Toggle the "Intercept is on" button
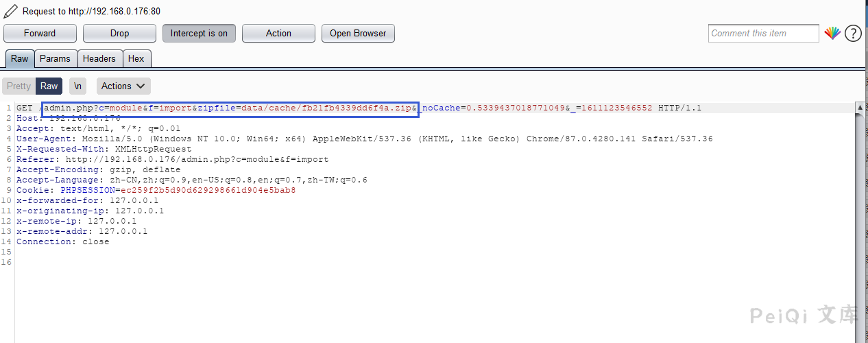Image resolution: width=868 pixels, height=343 pixels. coord(199,33)
